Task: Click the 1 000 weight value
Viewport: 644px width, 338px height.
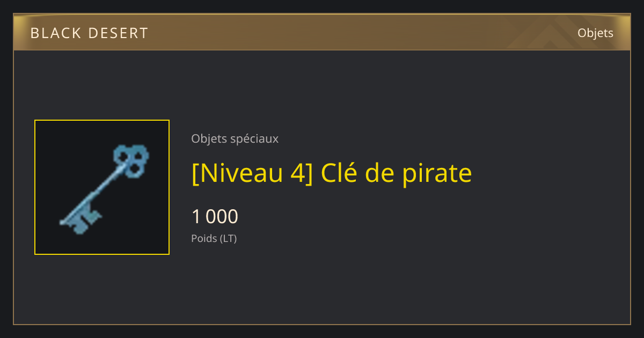Action: click(x=215, y=217)
